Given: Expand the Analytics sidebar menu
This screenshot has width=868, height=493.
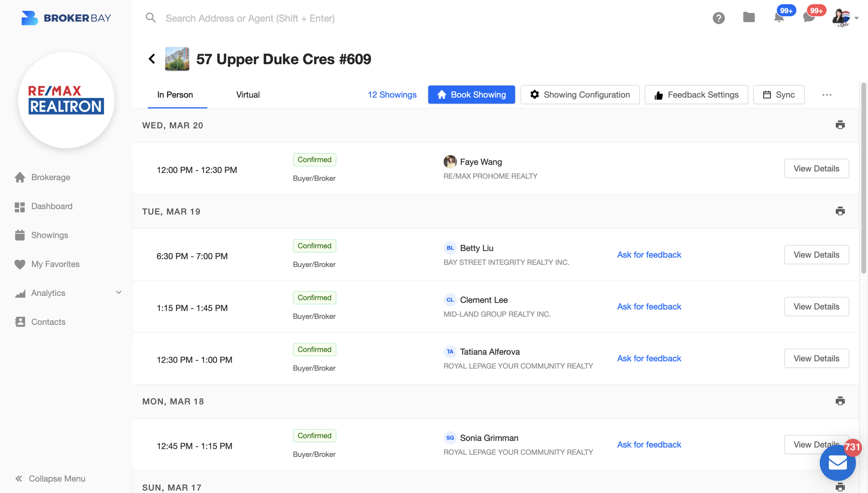Looking at the screenshot, I should [118, 293].
